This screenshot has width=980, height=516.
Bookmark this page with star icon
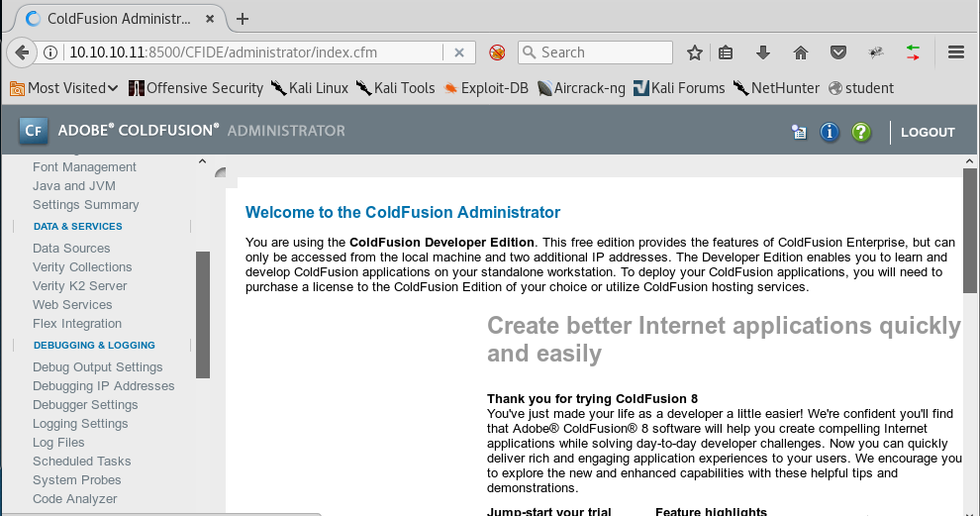coord(695,52)
